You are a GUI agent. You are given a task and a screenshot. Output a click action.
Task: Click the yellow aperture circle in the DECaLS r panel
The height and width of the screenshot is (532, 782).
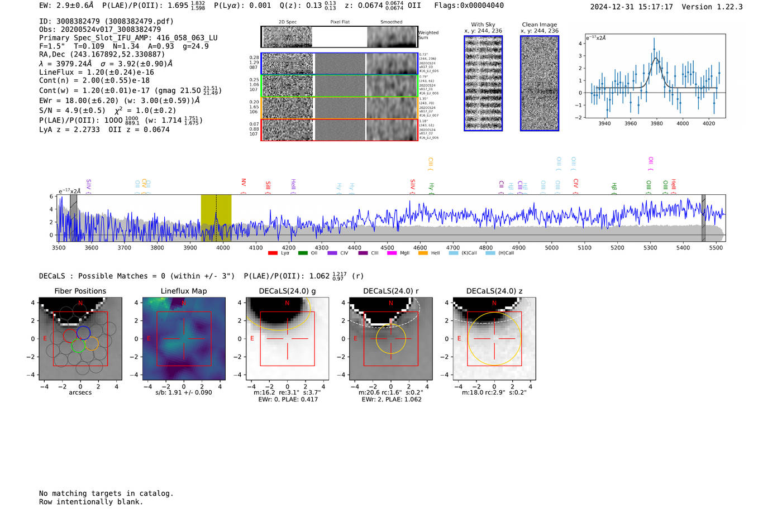pyautogui.click(x=391, y=339)
